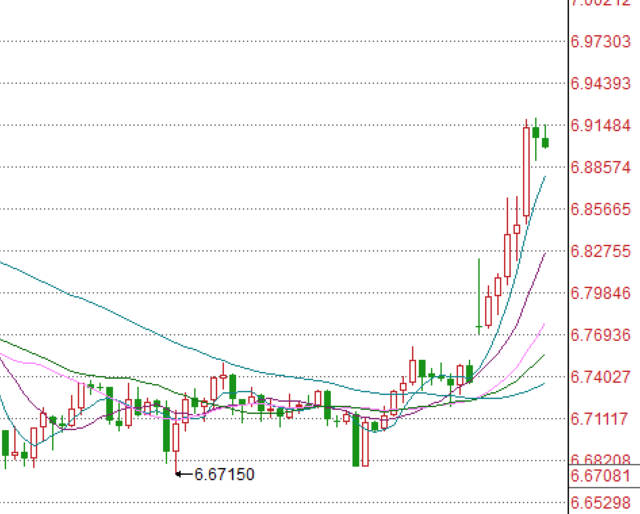
Task: Select the 6.68208 price axis label
Action: [600, 459]
